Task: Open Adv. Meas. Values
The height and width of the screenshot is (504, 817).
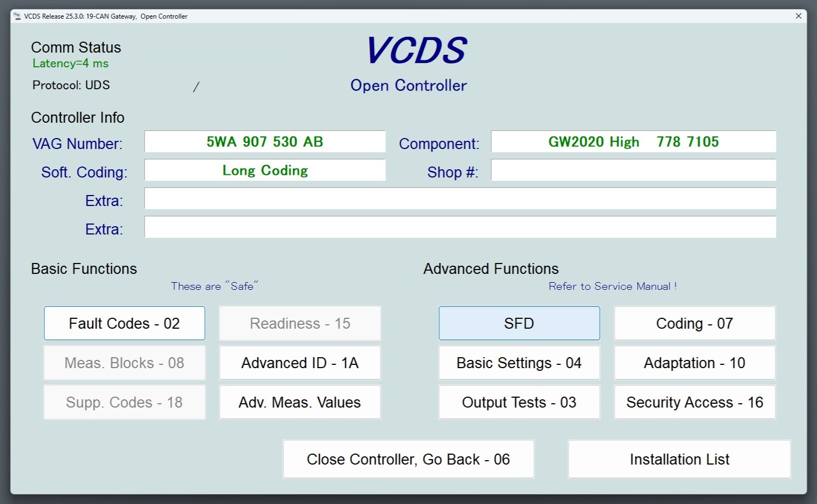Action: pos(300,402)
